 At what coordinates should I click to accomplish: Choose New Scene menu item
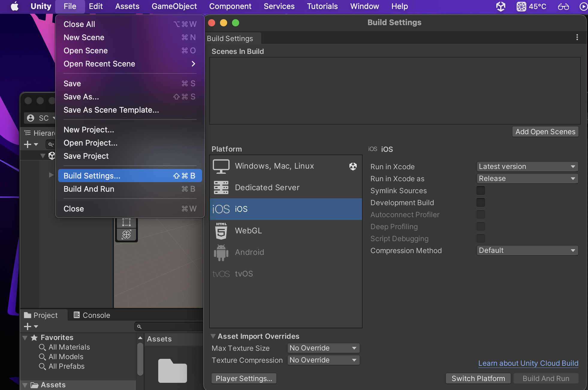130,37
